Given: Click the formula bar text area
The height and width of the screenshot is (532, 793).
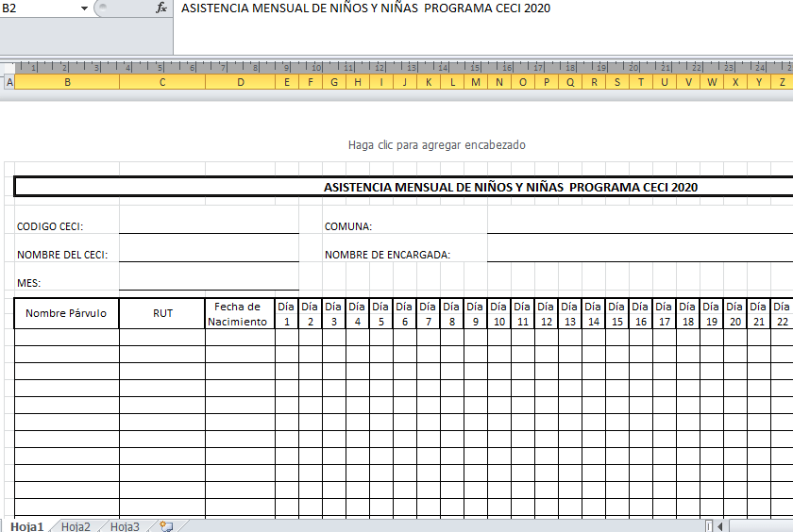Looking at the screenshot, I should [472, 8].
